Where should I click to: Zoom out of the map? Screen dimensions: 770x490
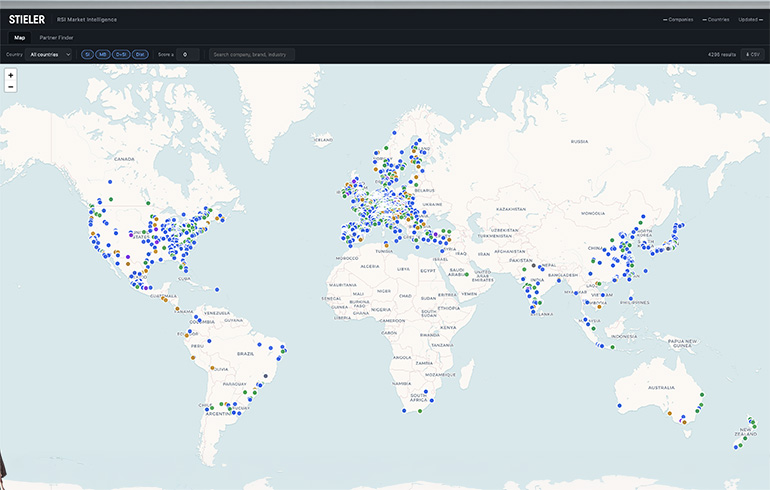[10, 87]
